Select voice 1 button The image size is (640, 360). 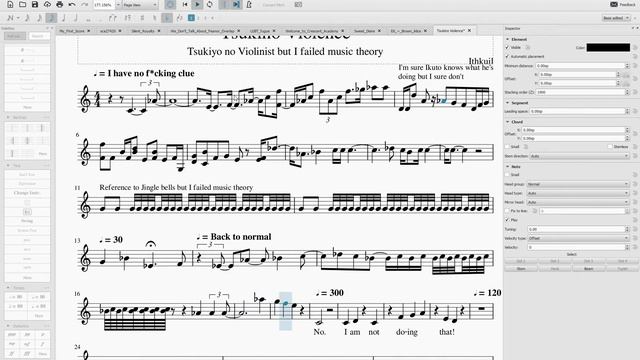pos(191,18)
